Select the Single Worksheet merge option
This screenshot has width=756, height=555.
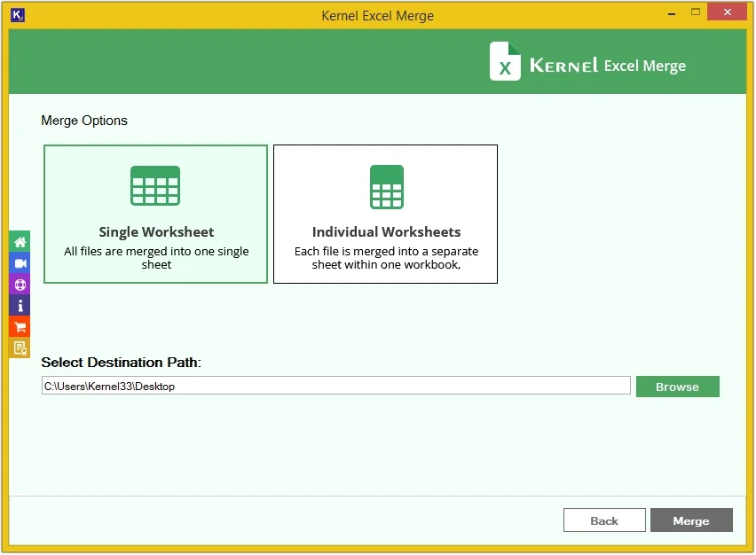click(155, 214)
